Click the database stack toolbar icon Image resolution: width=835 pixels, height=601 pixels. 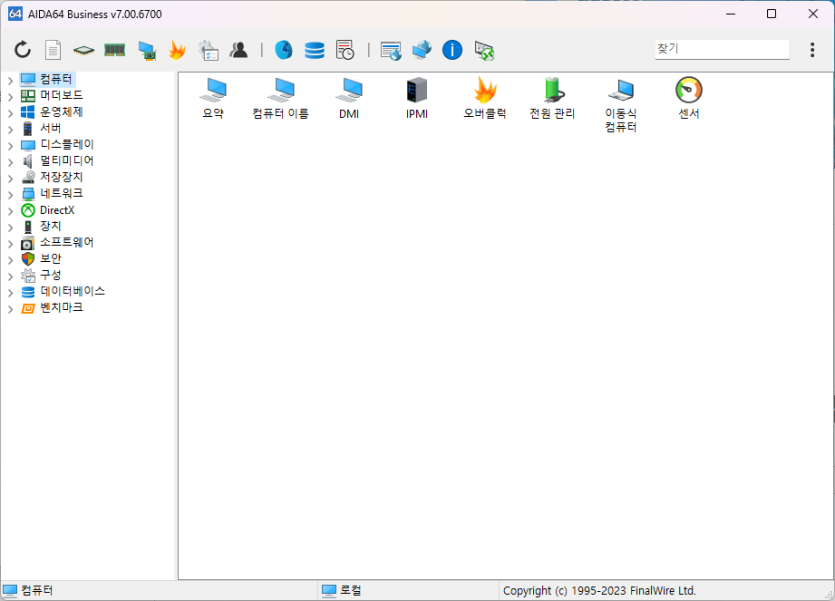click(314, 50)
